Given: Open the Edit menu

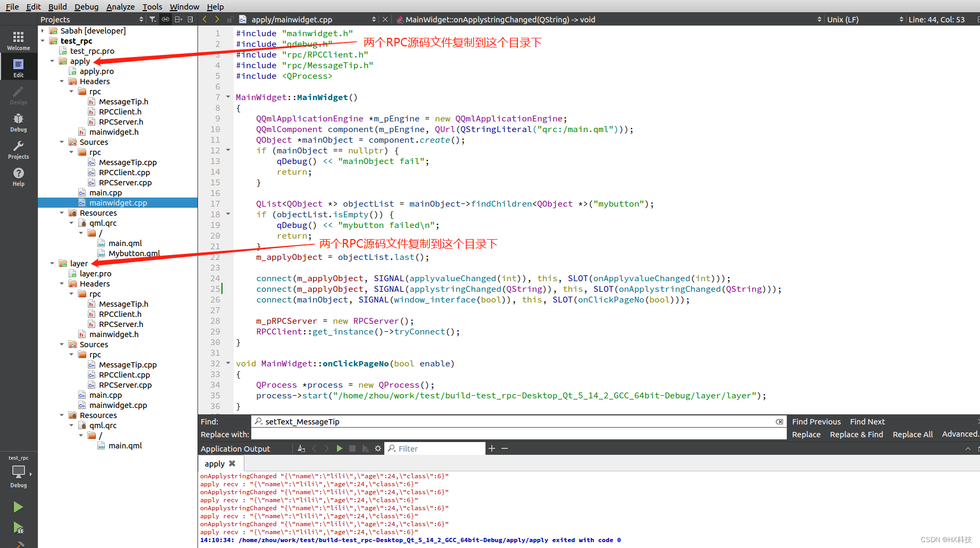Looking at the screenshot, I should (33, 6).
